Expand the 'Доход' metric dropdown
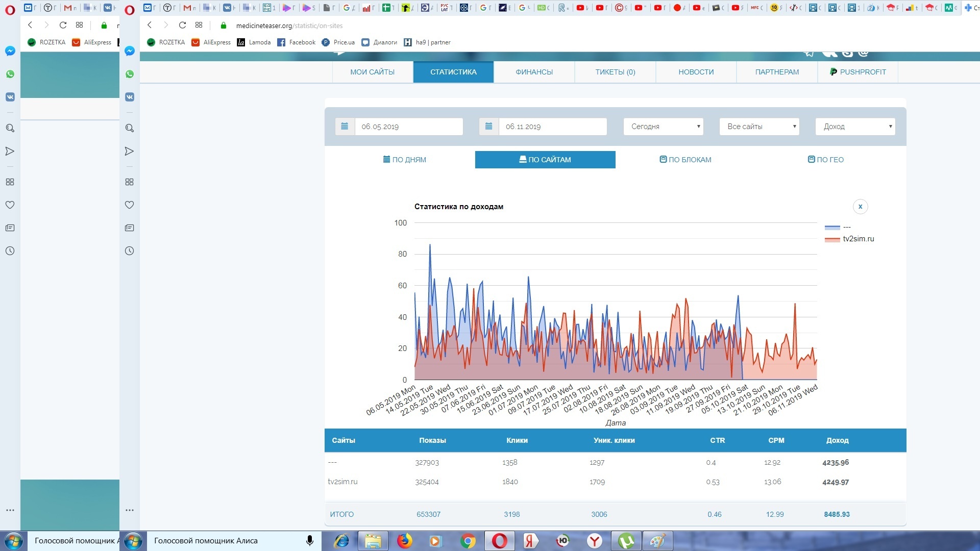 pos(855,127)
